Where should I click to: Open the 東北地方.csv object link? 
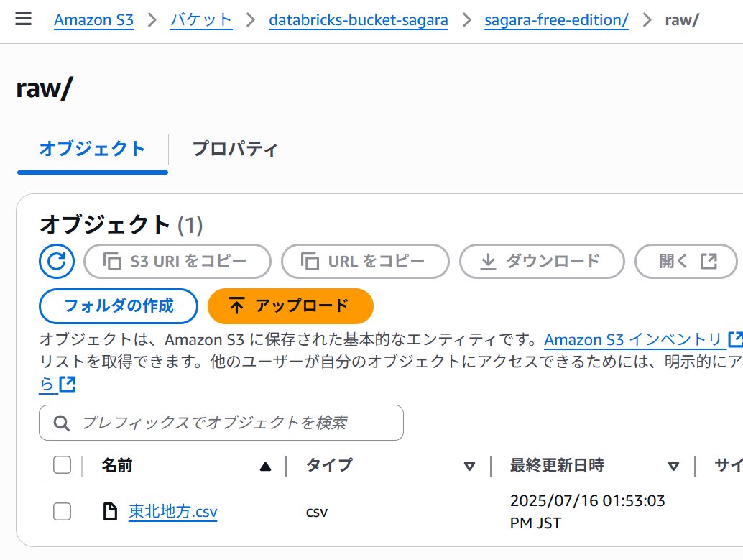pos(173,512)
